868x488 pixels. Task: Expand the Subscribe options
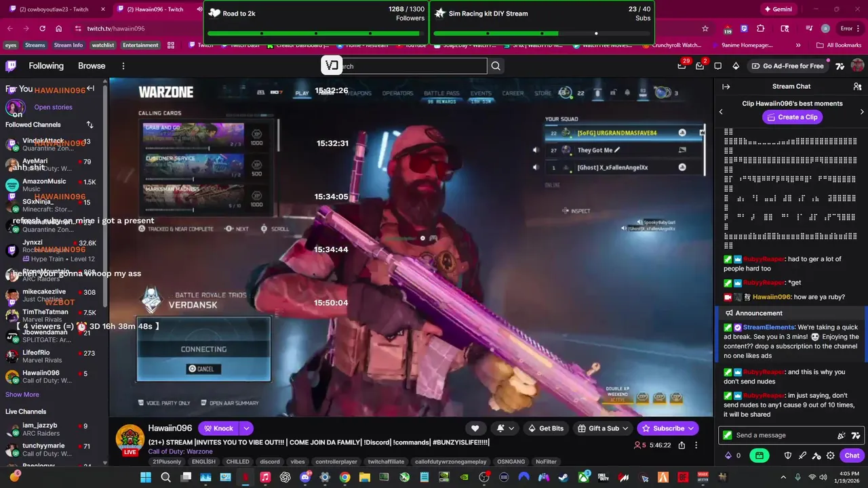(691, 428)
